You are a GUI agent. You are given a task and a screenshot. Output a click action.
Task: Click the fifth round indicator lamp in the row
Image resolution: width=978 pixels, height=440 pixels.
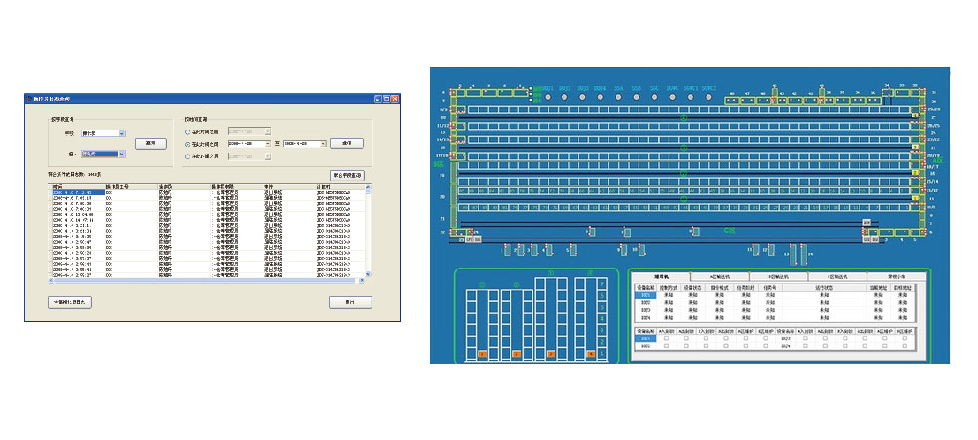click(x=618, y=97)
